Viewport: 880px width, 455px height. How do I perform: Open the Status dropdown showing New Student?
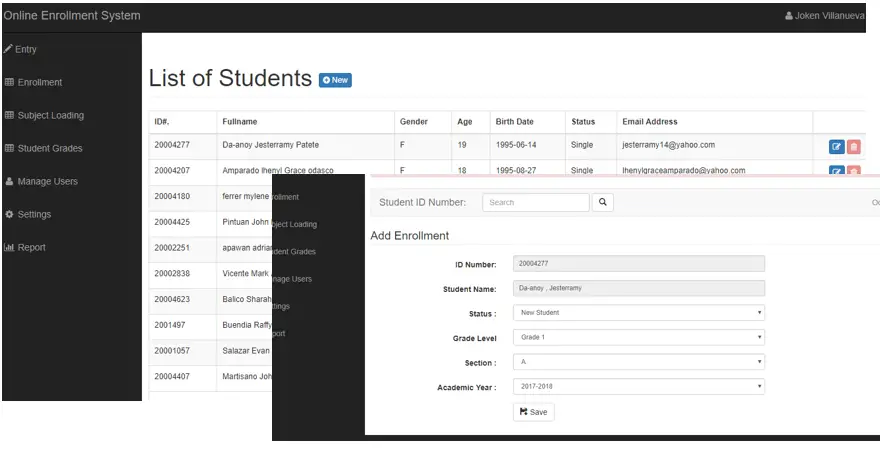639,312
